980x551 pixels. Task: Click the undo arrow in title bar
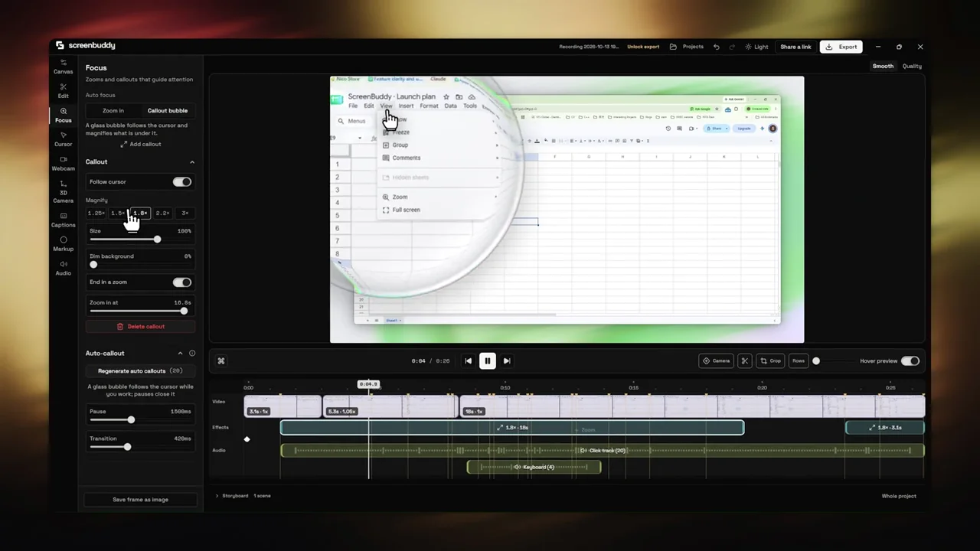point(717,47)
